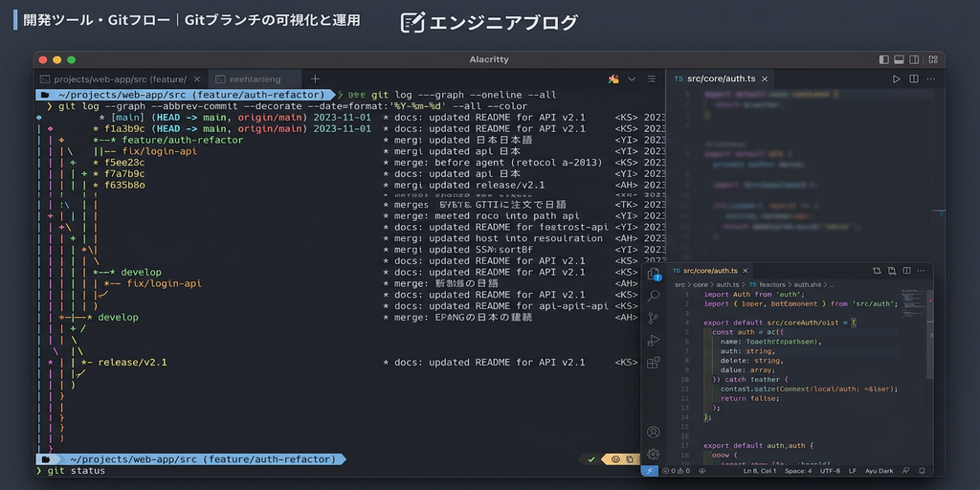The width and height of the screenshot is (980, 490).
Task: Click the notifications bell in the status bar
Action: [922, 471]
